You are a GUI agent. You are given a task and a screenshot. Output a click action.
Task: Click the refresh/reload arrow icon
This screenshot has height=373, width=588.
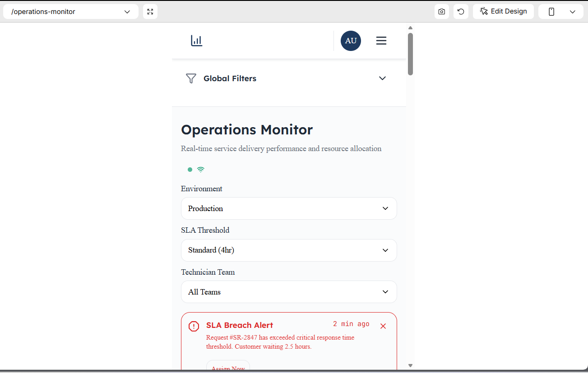[461, 12]
